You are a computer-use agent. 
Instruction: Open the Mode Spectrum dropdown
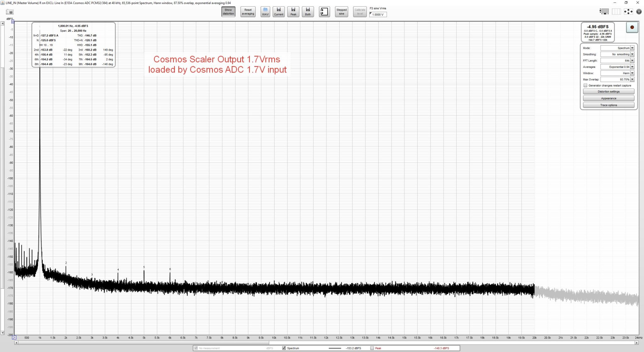(617, 48)
